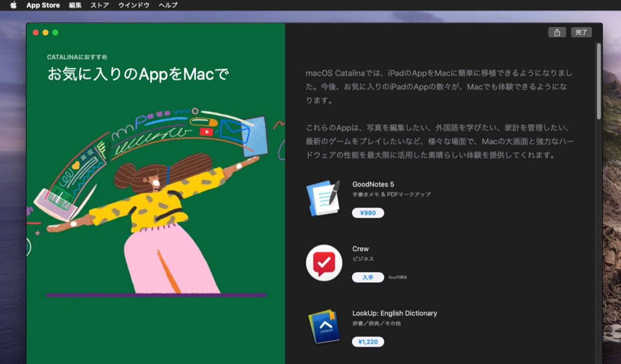Open the ストア menu
621x364 pixels.
[100, 5]
